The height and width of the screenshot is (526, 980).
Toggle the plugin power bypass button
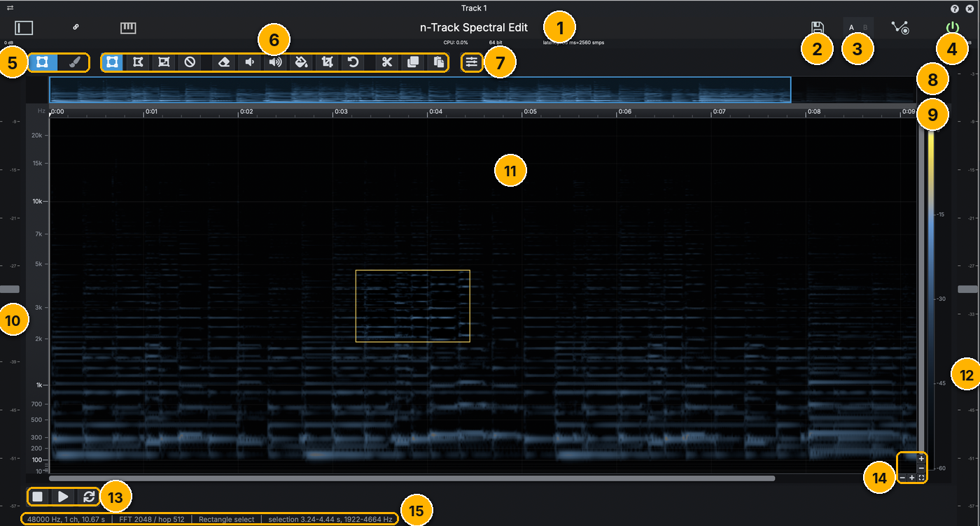[x=952, y=29]
